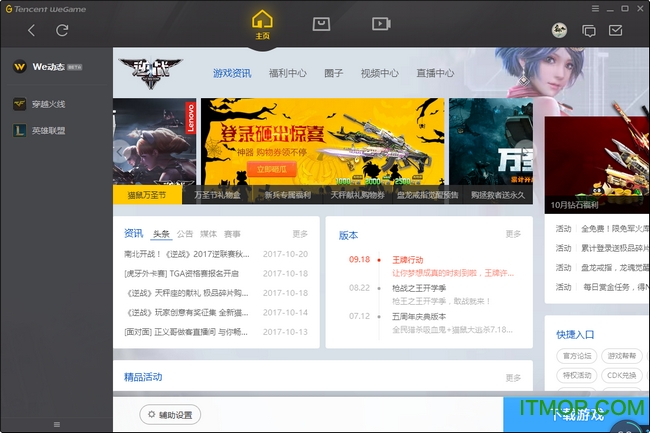The height and width of the screenshot is (433, 650).
Task: Select the 赛事 news filter
Action: tap(232, 234)
